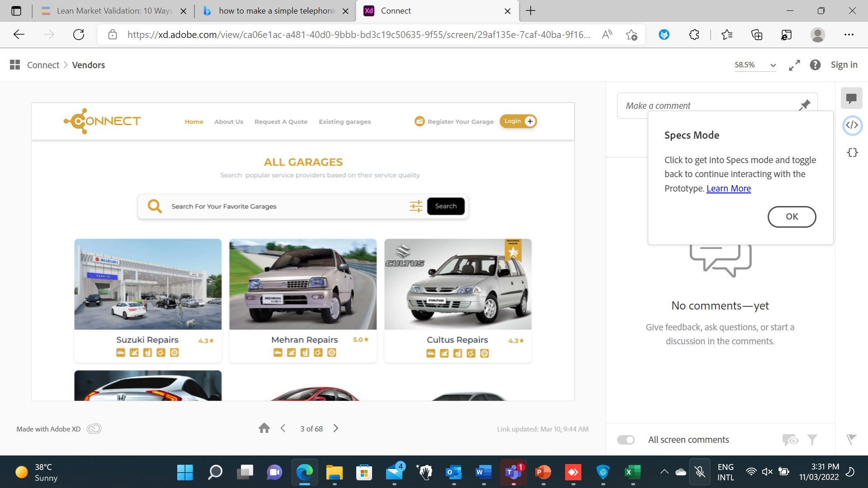Toggle the comments filter funnel

click(x=812, y=440)
